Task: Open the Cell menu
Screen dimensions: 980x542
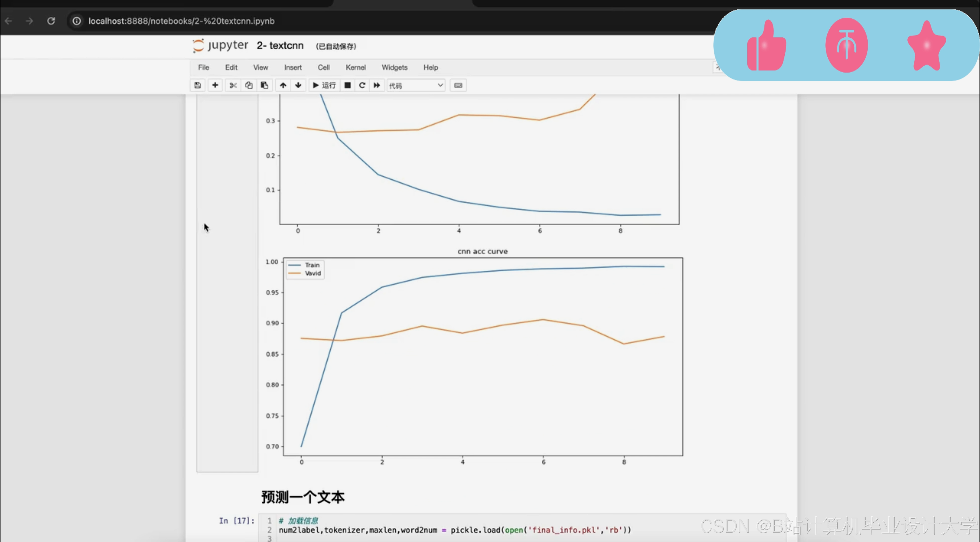Action: pos(323,67)
